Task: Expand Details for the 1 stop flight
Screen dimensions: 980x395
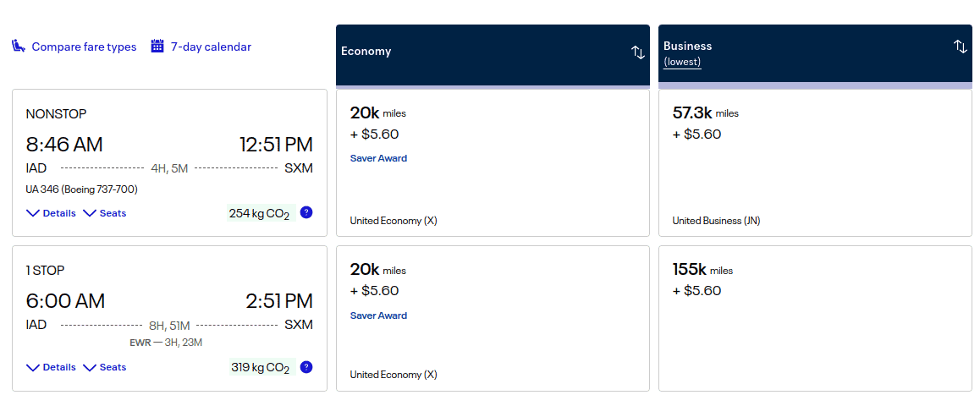Action: [51, 367]
